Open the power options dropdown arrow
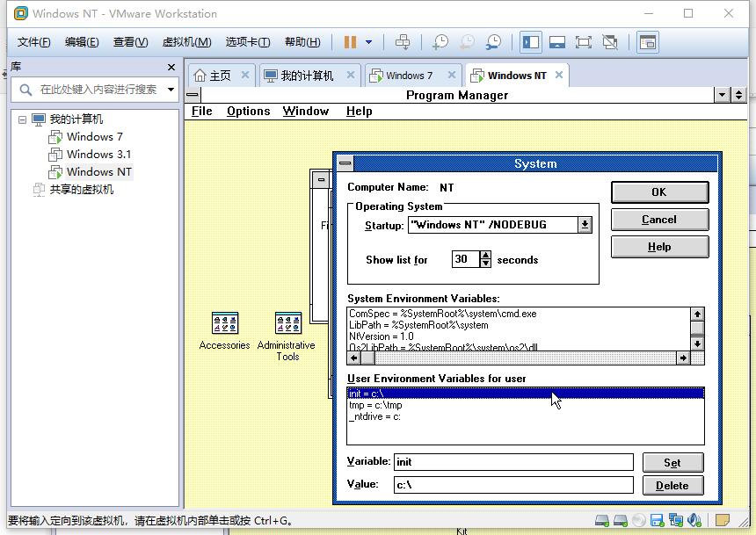756x535 pixels. pos(369,42)
